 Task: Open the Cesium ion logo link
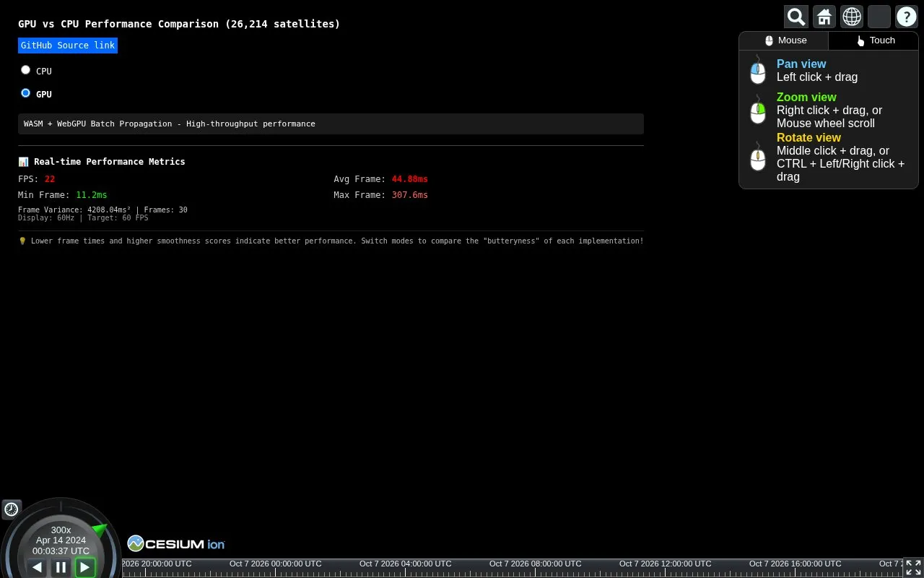(176, 543)
